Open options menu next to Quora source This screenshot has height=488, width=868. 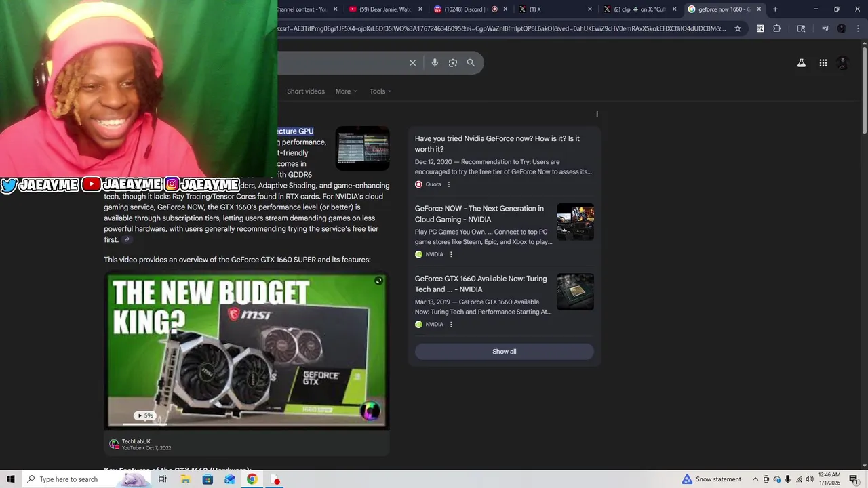448,184
